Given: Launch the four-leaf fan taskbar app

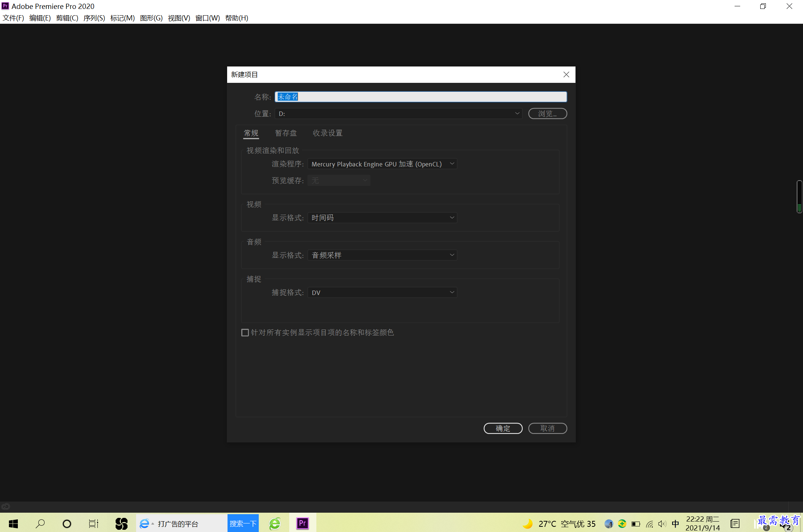Looking at the screenshot, I should 121,524.
